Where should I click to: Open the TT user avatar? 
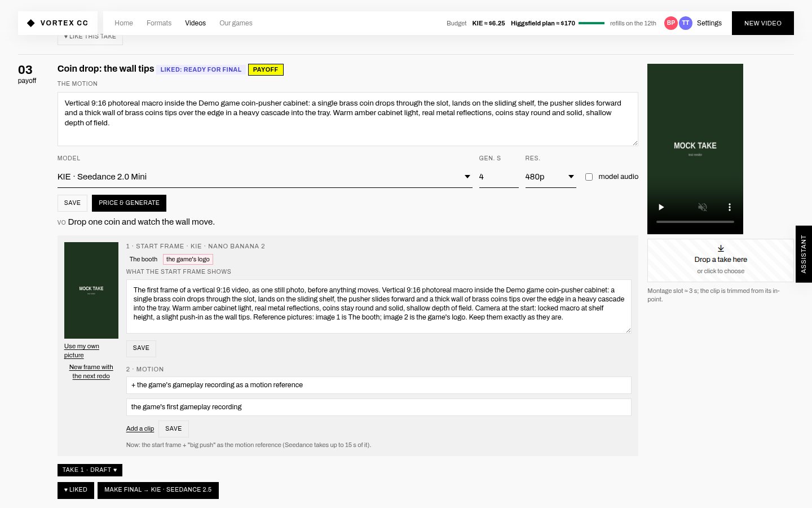coord(686,23)
